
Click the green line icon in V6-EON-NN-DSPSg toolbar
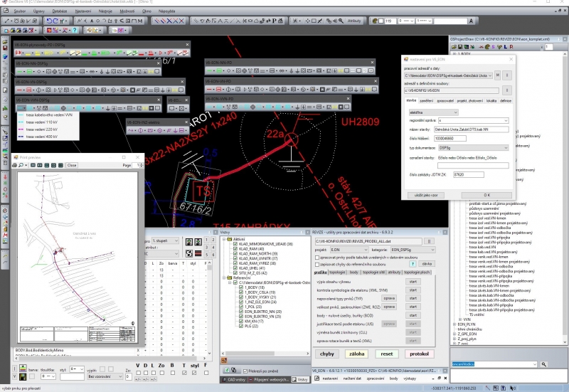click(21, 72)
